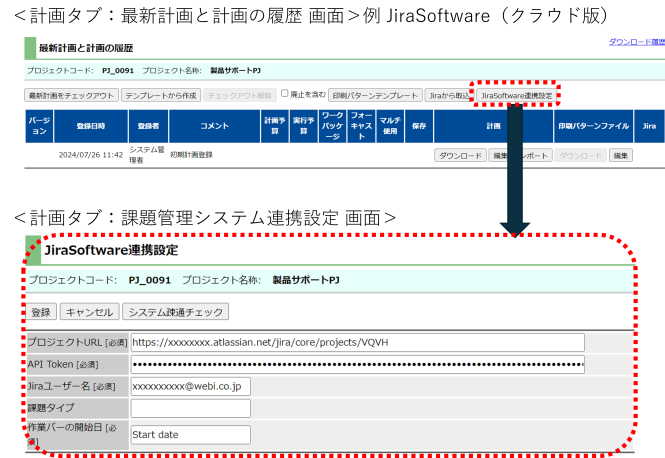This screenshot has width=665, height=458.
Task: Click the マルチ使用 column header
Action: point(390,126)
